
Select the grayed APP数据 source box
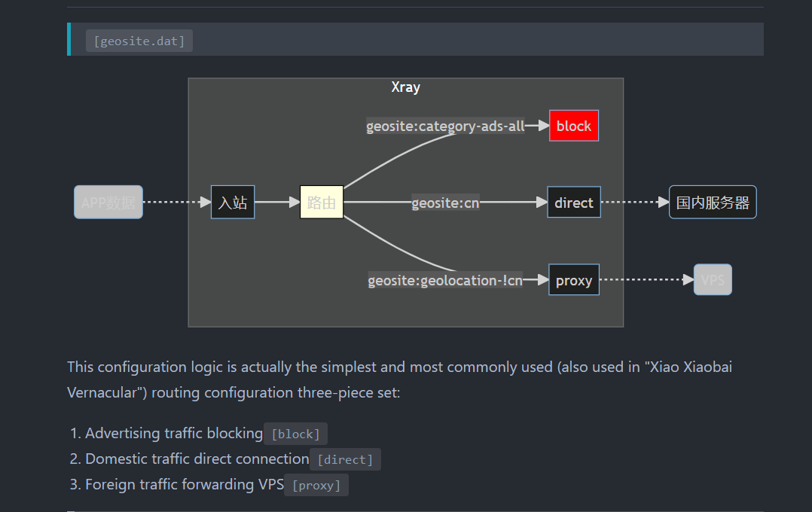108,202
